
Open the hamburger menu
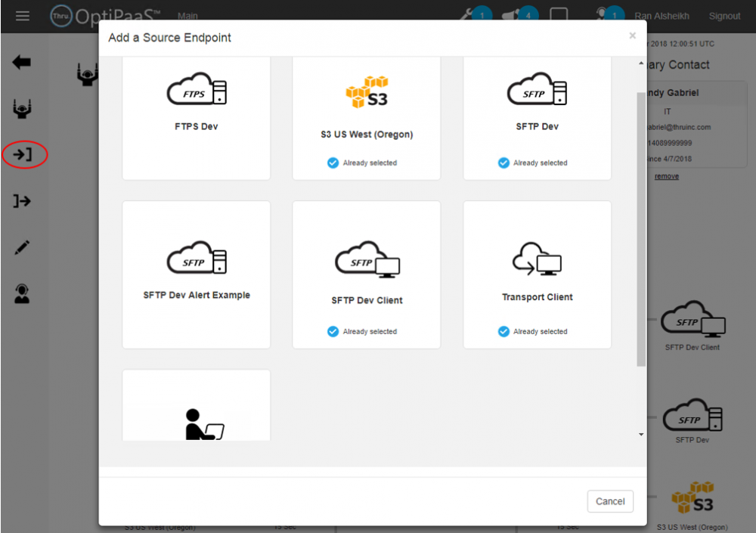point(23,16)
